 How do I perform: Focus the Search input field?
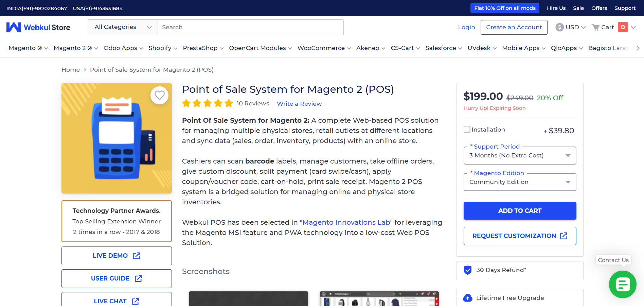[251, 27]
